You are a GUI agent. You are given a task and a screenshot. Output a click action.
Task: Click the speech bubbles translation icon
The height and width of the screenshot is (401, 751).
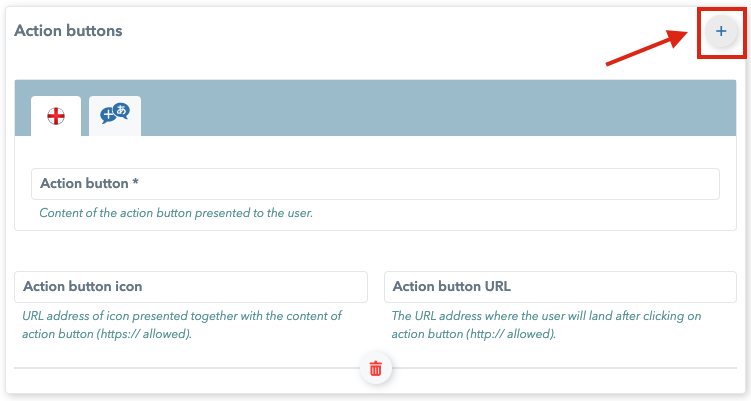click(115, 114)
